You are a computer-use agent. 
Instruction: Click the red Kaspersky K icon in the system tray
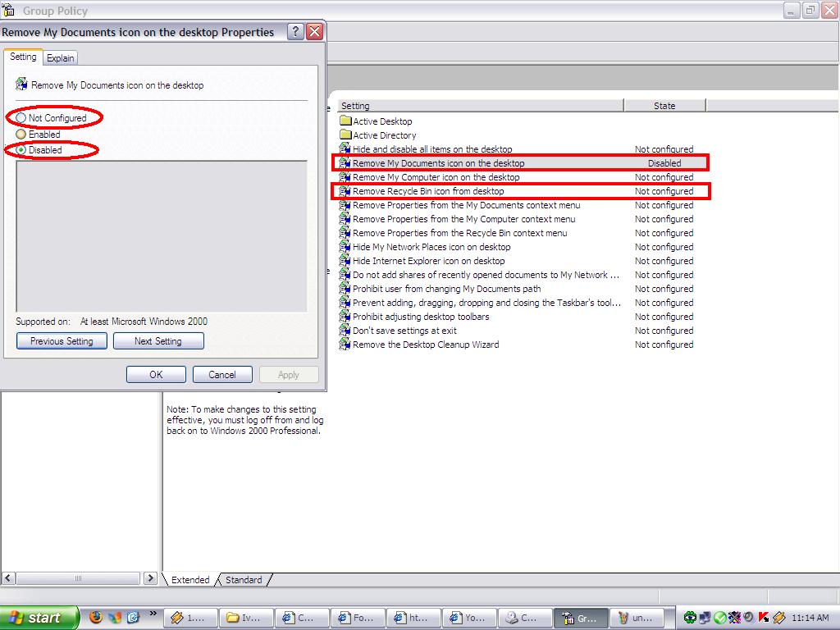tap(764, 617)
